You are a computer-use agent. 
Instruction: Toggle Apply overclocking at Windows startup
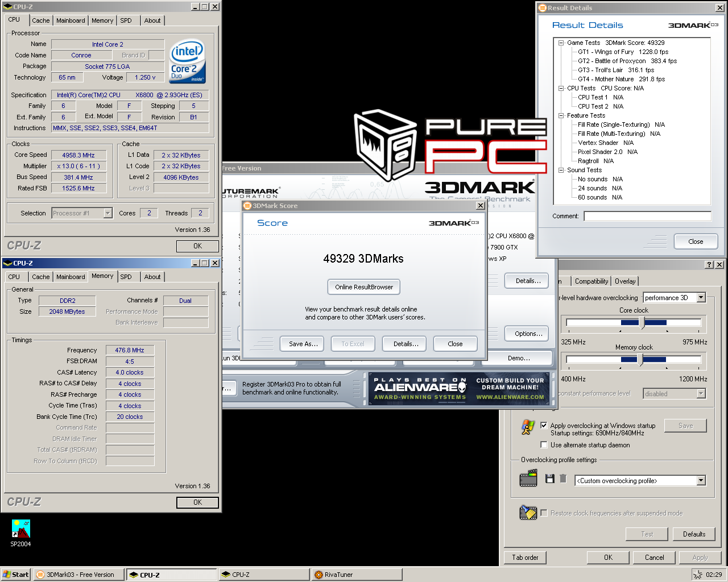tap(544, 425)
